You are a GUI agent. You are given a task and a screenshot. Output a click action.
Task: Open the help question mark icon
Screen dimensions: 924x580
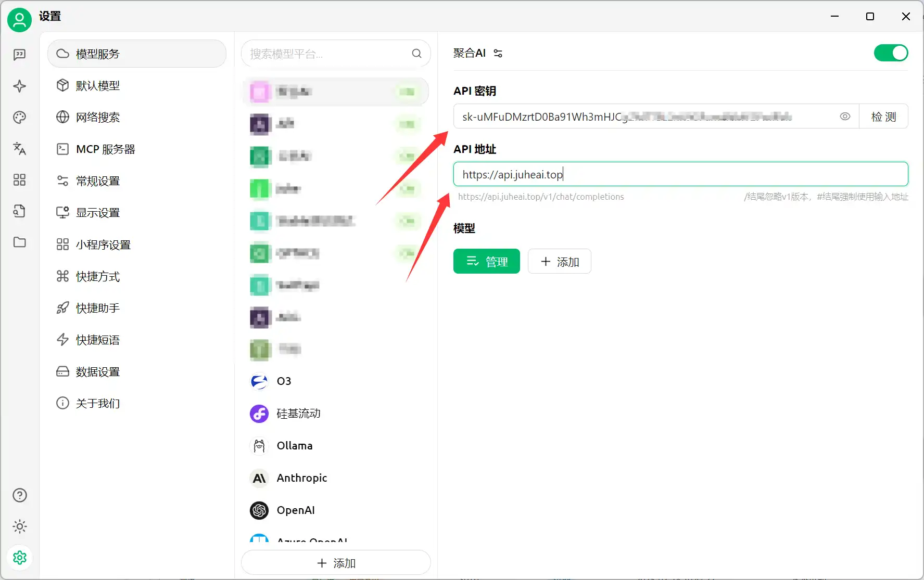[20, 495]
